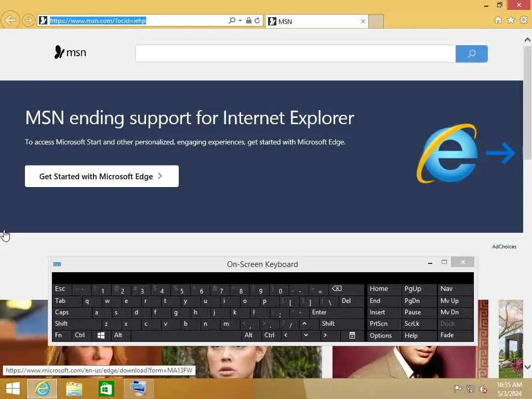Open the browser Tools gear icon
The height and width of the screenshot is (399, 532).
(524, 20)
